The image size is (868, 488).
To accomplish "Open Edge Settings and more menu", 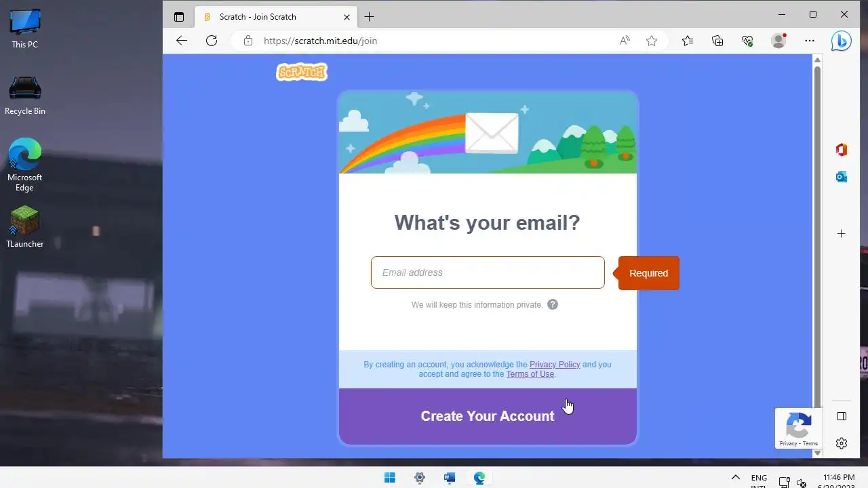I will pyautogui.click(x=810, y=41).
